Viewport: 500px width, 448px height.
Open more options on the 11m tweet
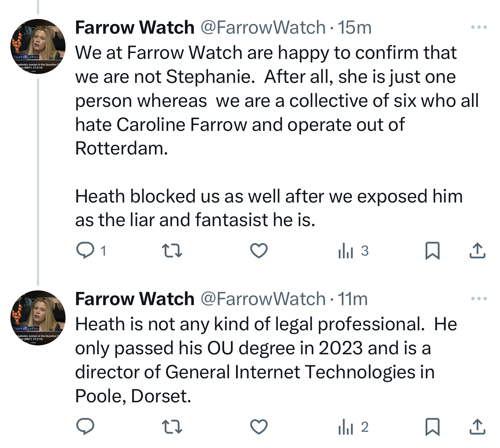point(479,299)
